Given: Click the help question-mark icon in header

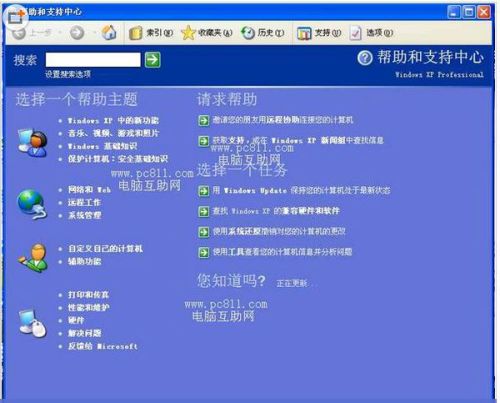Looking at the screenshot, I should point(365,58).
